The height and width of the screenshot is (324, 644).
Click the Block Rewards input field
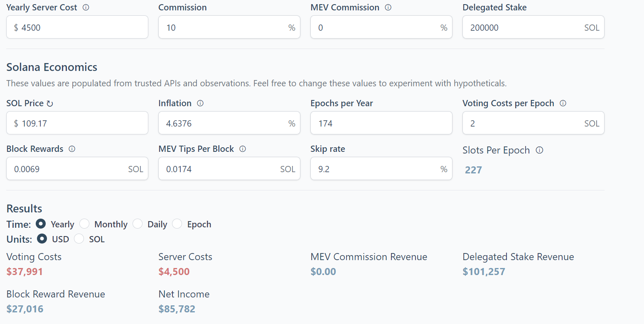click(x=77, y=168)
